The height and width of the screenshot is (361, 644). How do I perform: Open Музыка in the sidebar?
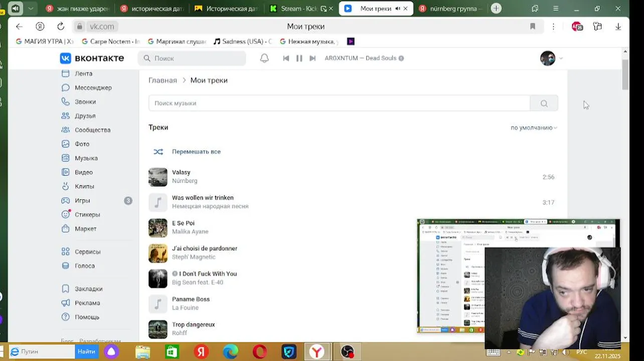pyautogui.click(x=86, y=158)
